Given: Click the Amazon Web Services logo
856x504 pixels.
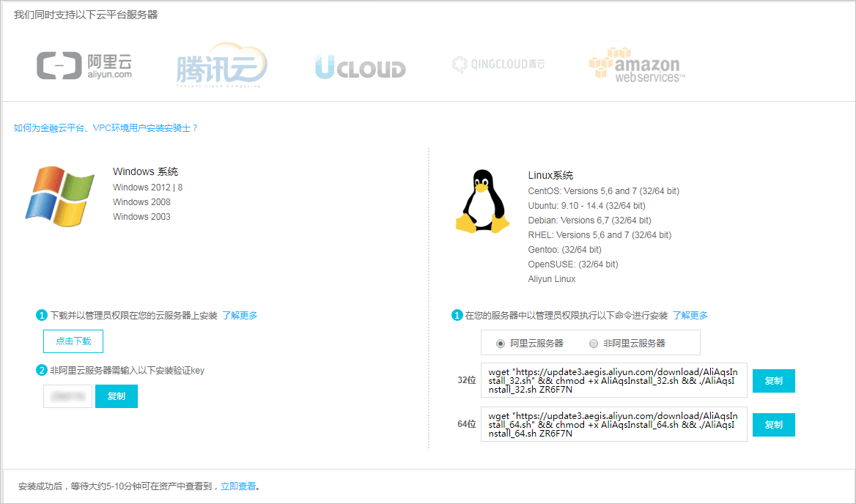Looking at the screenshot, I should click(636, 66).
